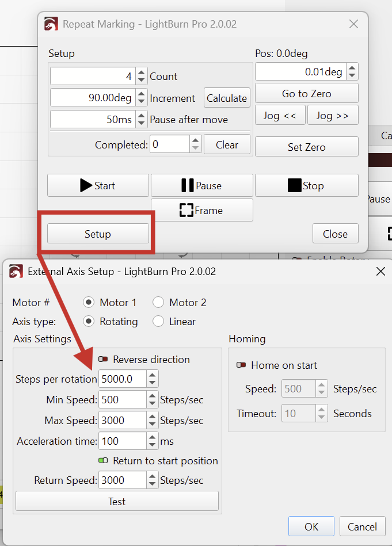
Task: Stop the repeat marking job
Action: pyautogui.click(x=307, y=185)
